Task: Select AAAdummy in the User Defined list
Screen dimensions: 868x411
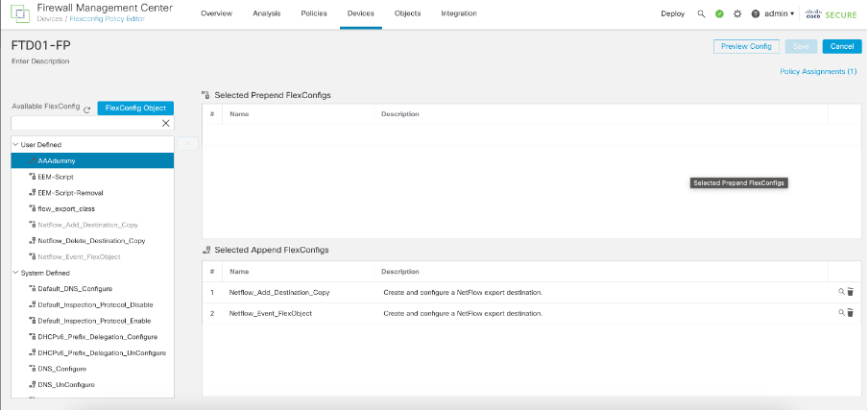Action: pyautogui.click(x=92, y=160)
